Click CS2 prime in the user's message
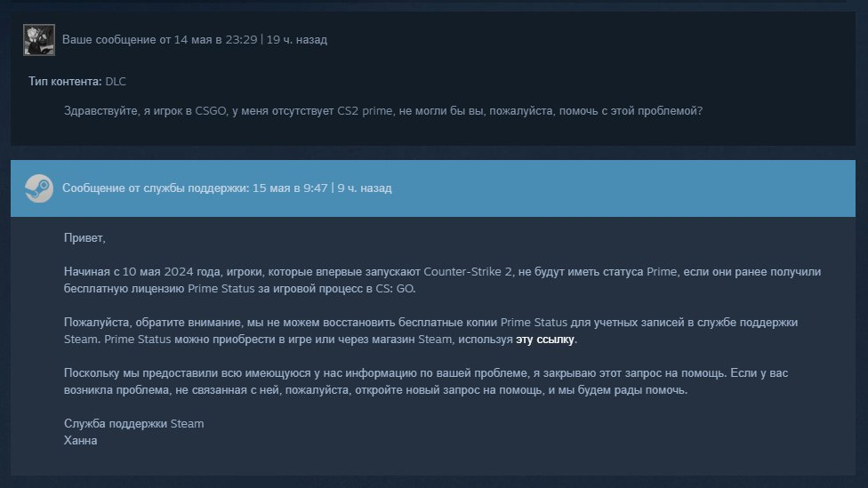The image size is (868, 488). (x=365, y=110)
